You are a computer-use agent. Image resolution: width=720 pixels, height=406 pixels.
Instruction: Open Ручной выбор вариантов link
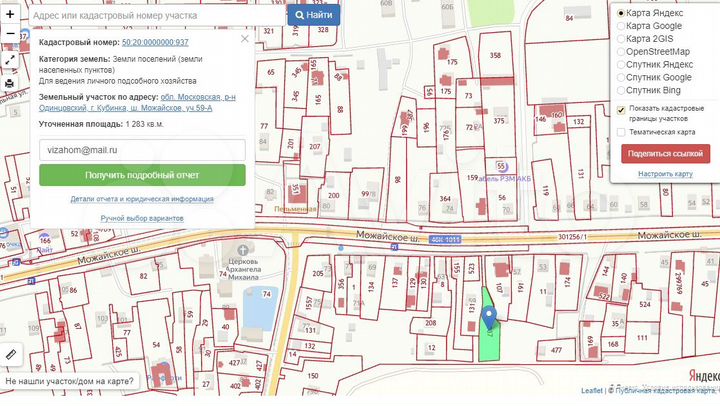(142, 218)
